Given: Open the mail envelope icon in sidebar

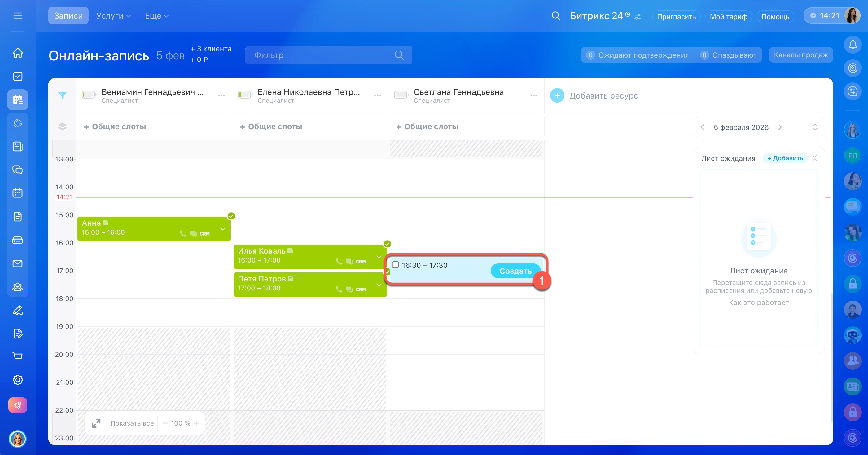Looking at the screenshot, I should 18,263.
